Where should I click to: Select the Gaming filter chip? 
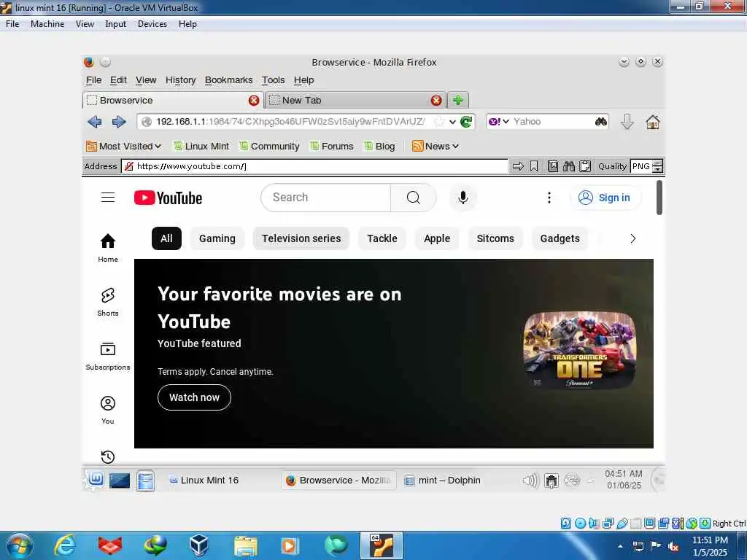217,238
